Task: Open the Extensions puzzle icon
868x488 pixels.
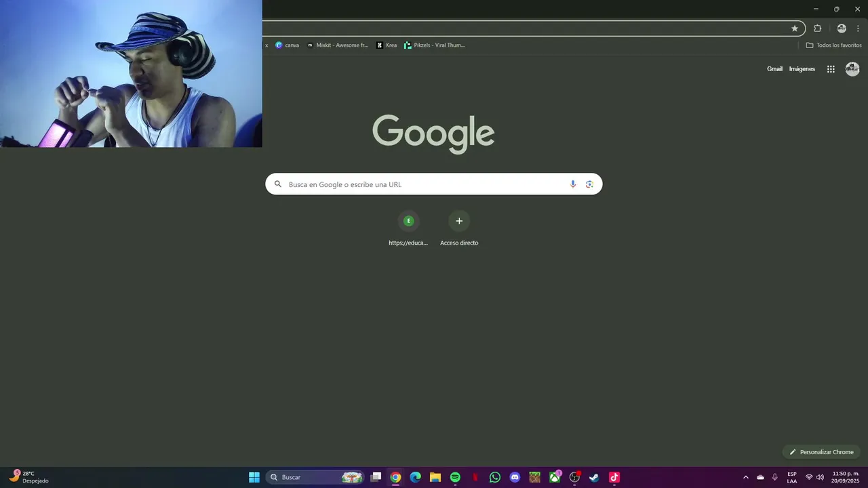Action: tap(817, 28)
